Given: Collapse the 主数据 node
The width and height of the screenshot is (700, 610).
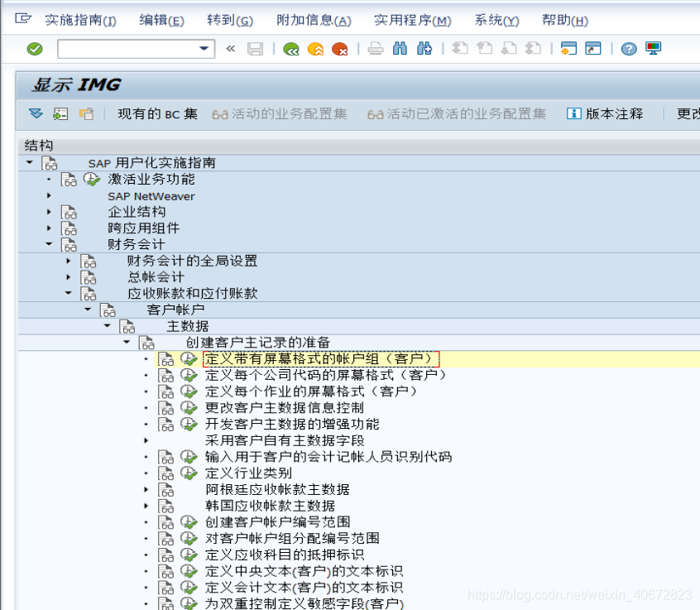Looking at the screenshot, I should click(x=107, y=326).
